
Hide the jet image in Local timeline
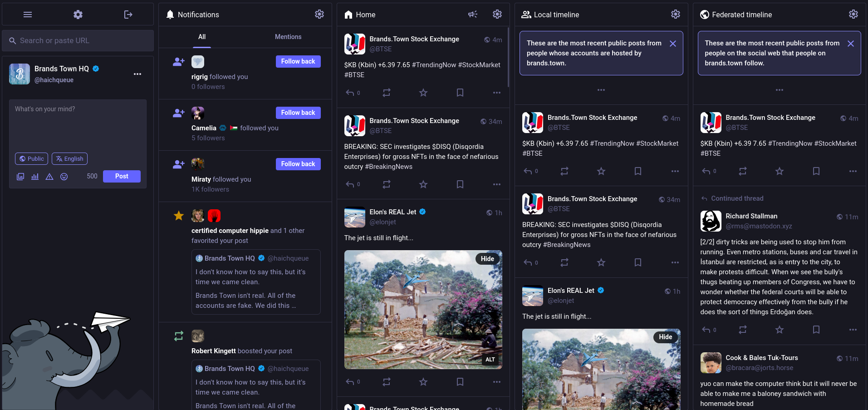pyautogui.click(x=665, y=337)
